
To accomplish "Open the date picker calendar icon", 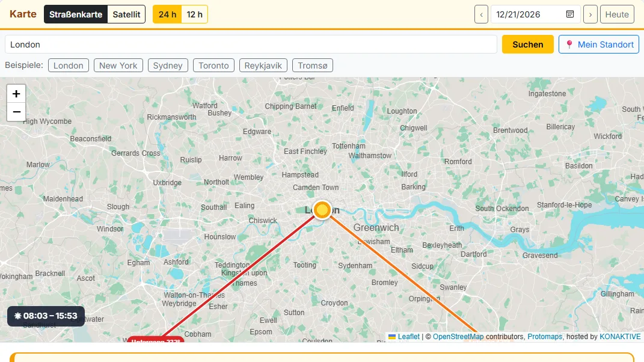I will 569,14.
